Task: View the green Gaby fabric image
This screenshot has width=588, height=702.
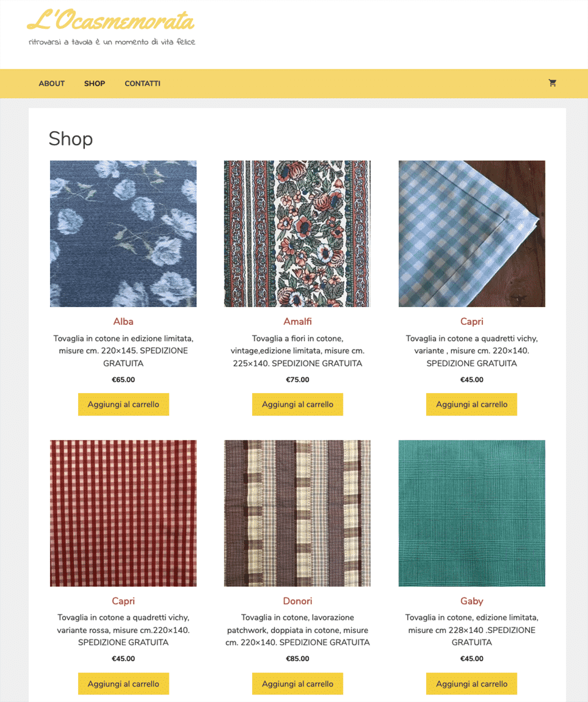Action: (471, 513)
